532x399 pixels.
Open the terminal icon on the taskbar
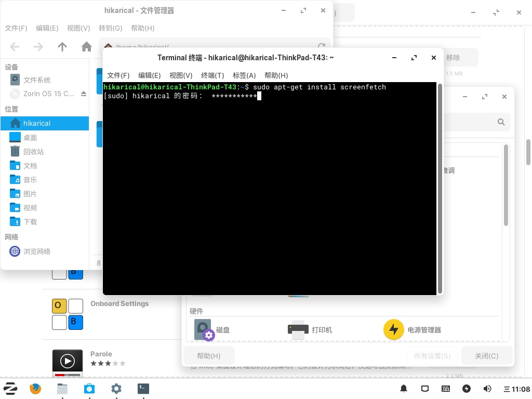coord(143,389)
